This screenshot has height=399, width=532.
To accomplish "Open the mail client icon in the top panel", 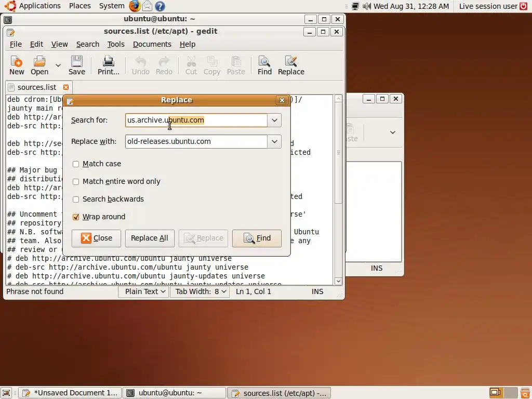I will 147,6.
